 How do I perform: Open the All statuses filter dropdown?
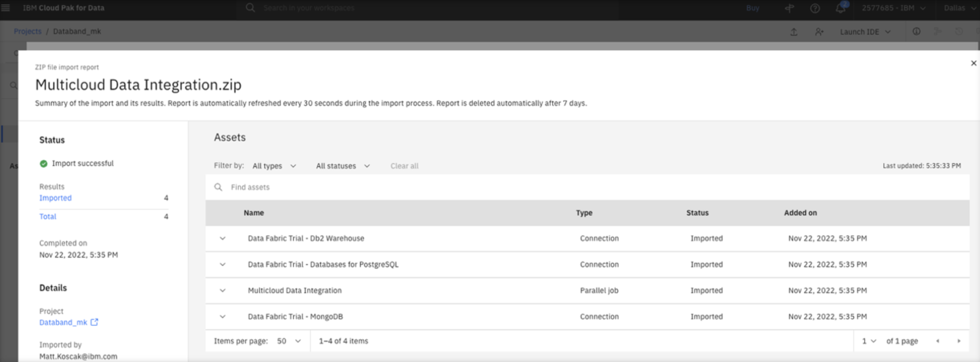coord(343,166)
